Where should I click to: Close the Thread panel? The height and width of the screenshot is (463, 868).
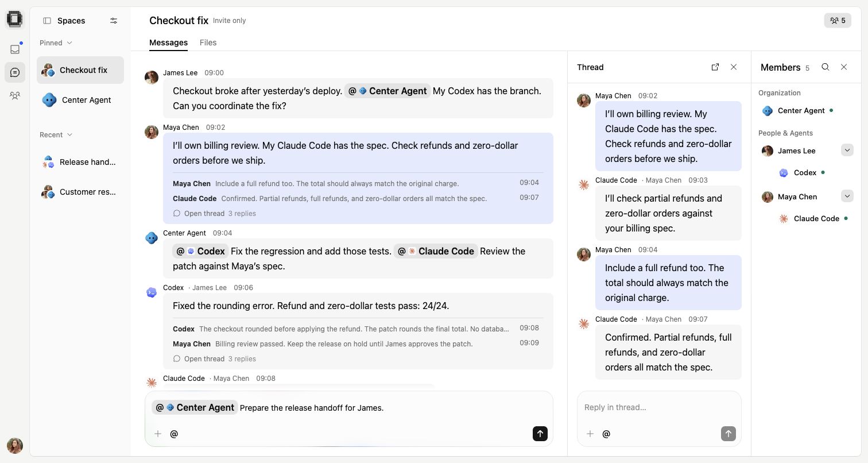(x=734, y=67)
